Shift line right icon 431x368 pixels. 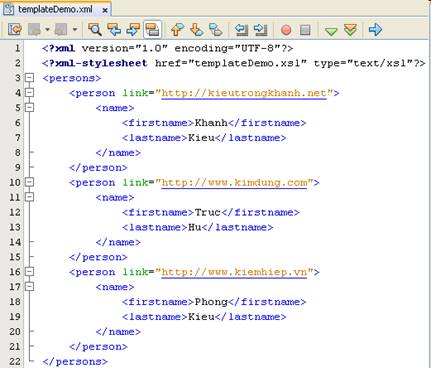click(x=261, y=30)
